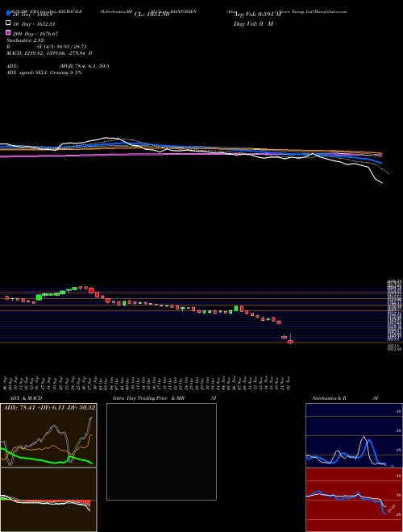The height and width of the screenshot is (532, 403).
Task: Open the ADX indicator chart panel
Action: click(x=48, y=435)
